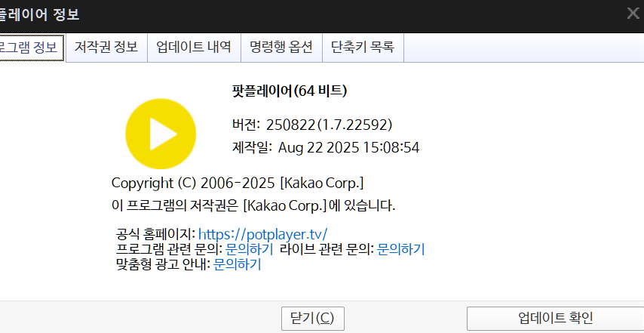The width and height of the screenshot is (644, 333).
Task: Show the 단축키 목록 tab
Action: pos(363,48)
